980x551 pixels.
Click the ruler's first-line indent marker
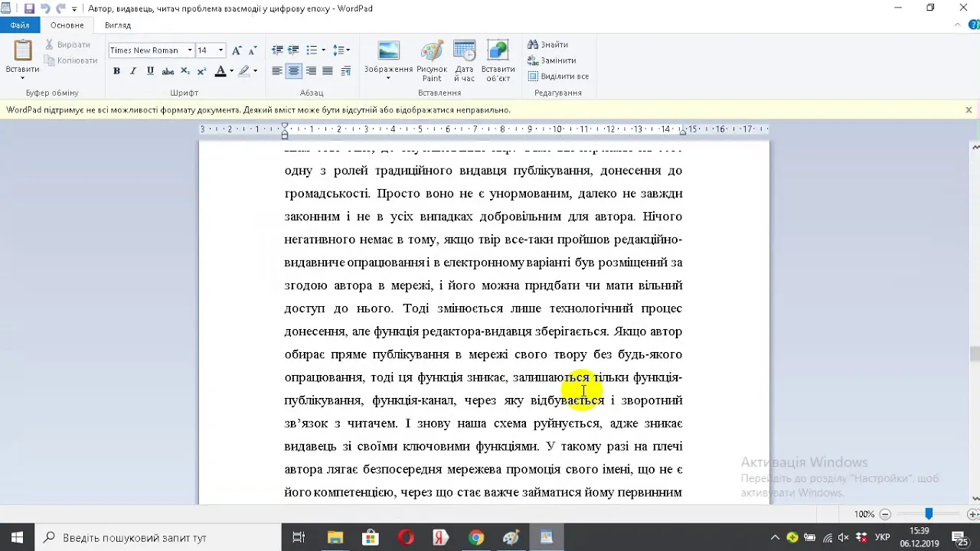pos(285,126)
